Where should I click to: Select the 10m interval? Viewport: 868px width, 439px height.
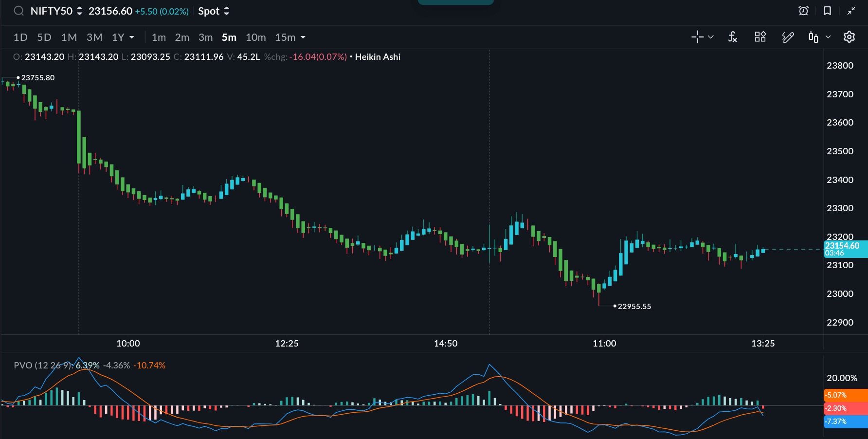point(255,37)
